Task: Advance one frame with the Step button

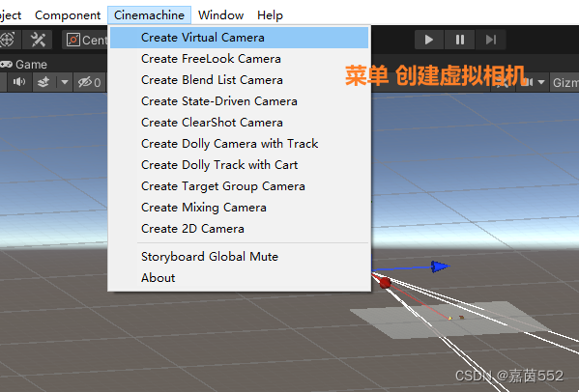Action: 491,40
